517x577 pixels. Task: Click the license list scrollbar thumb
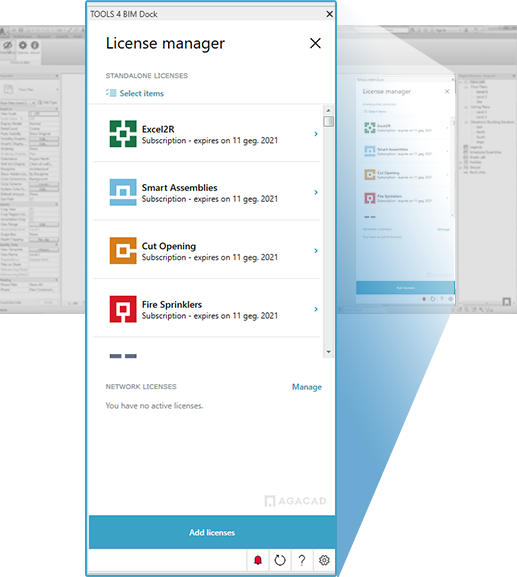pyautogui.click(x=328, y=121)
